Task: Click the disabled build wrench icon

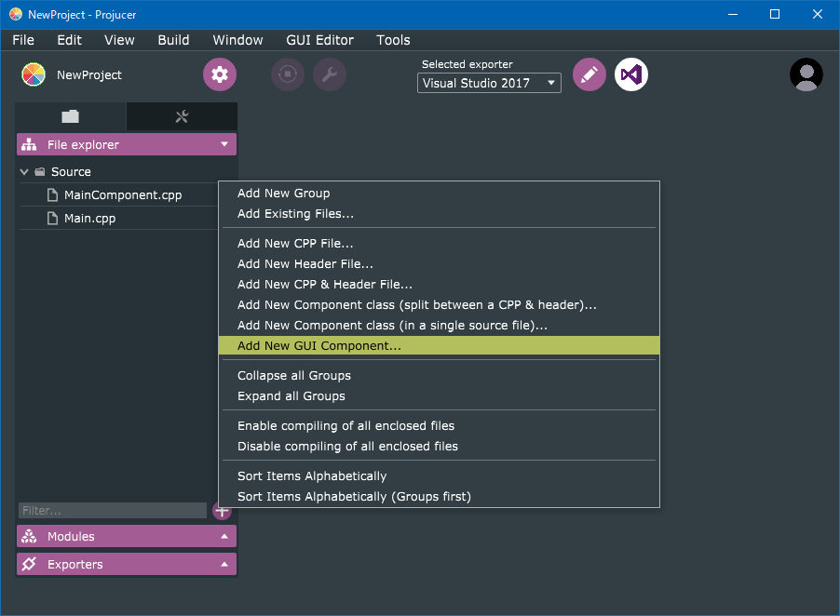Action: tap(330, 75)
